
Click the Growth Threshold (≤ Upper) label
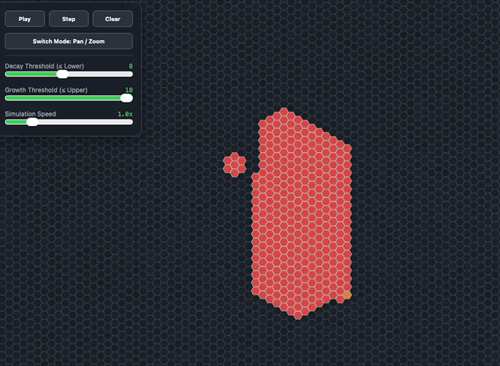tap(46, 90)
